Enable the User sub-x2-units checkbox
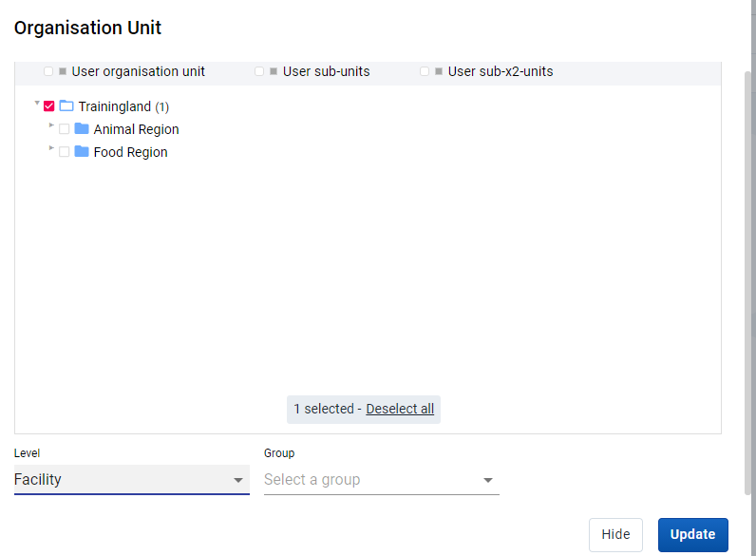This screenshot has width=756, height=556. click(425, 71)
